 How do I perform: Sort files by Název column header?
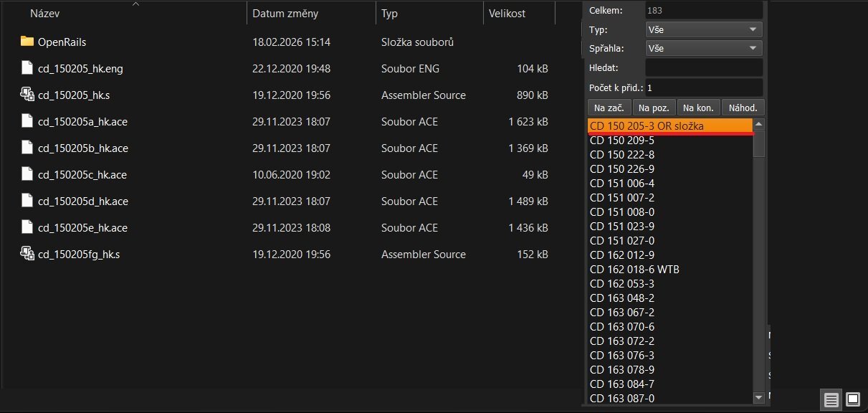44,14
